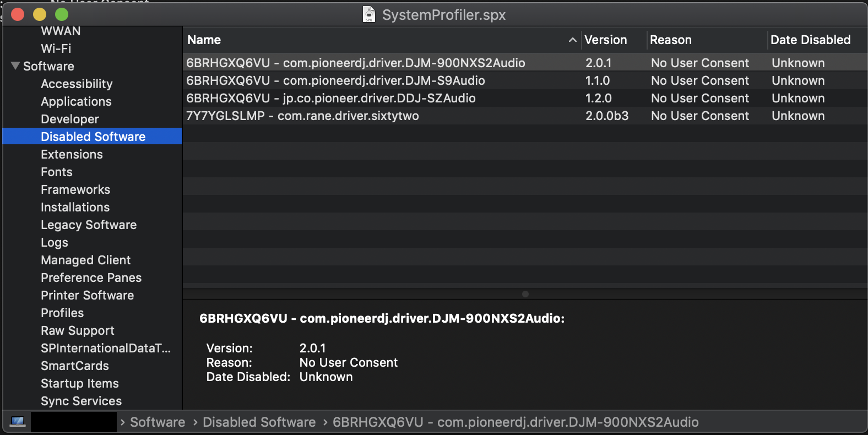Select the DDJ-SZAudio driver row

pos(525,98)
